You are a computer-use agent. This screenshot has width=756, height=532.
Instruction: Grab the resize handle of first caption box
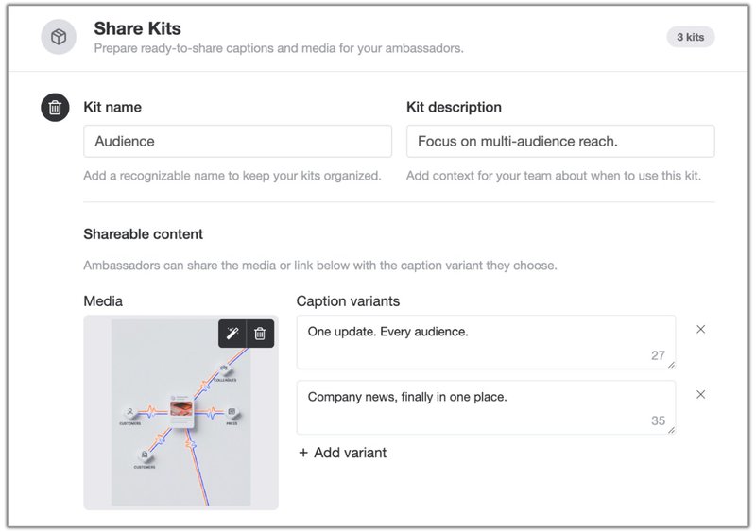(671, 365)
